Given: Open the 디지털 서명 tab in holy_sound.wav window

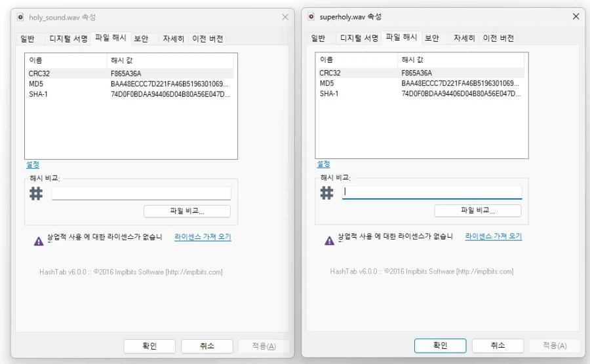Looking at the screenshot, I should (68, 39).
